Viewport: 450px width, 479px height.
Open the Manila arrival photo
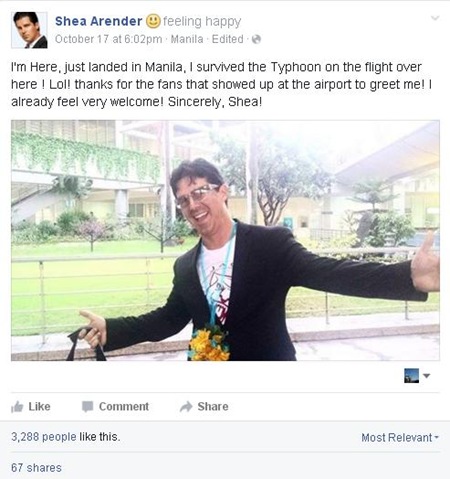coord(225,240)
